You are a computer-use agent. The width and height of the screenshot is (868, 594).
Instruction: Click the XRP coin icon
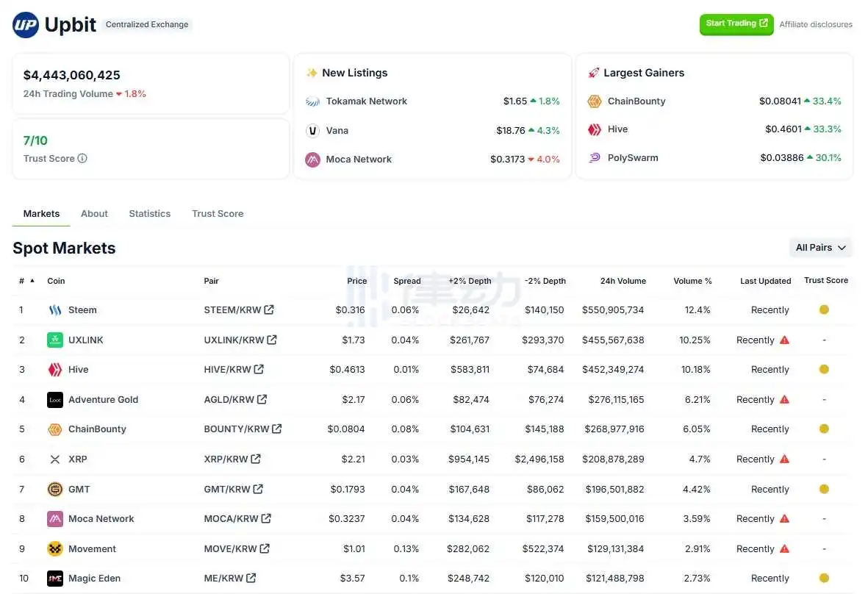point(55,459)
